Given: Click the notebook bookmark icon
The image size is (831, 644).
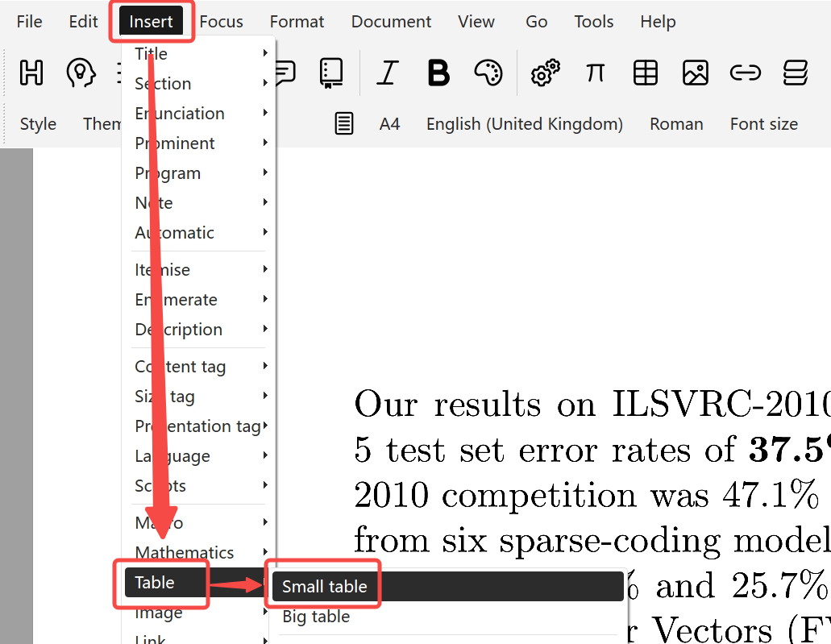Looking at the screenshot, I should [x=331, y=73].
